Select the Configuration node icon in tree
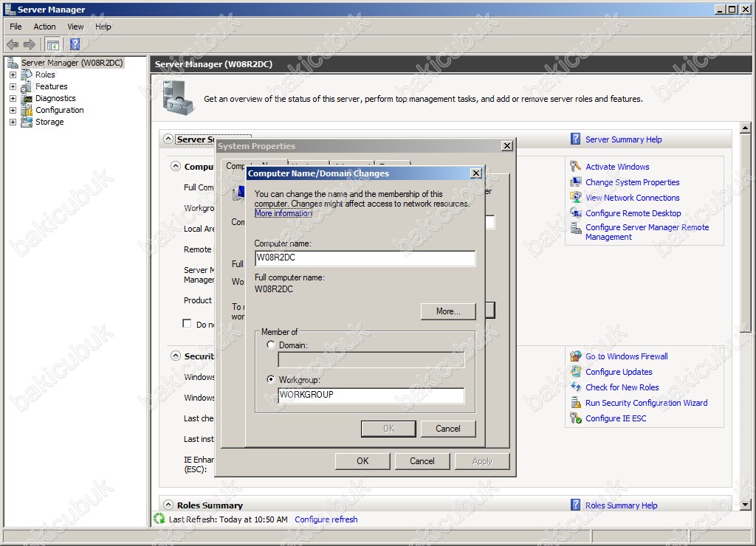Screen dimensions: 756x546 [x=27, y=111]
